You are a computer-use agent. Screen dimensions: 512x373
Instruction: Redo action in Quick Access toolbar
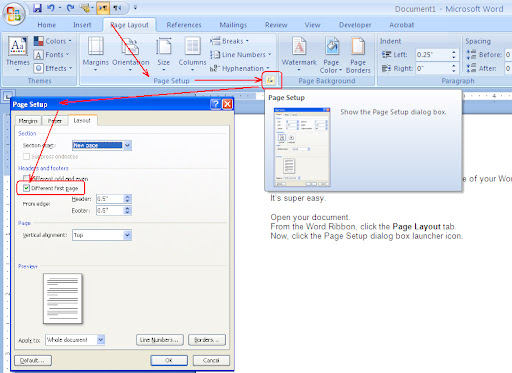(x=70, y=8)
